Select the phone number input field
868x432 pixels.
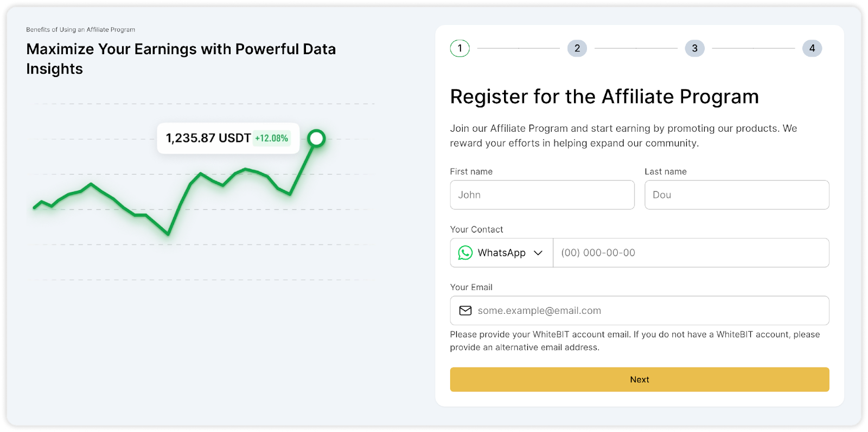click(691, 253)
